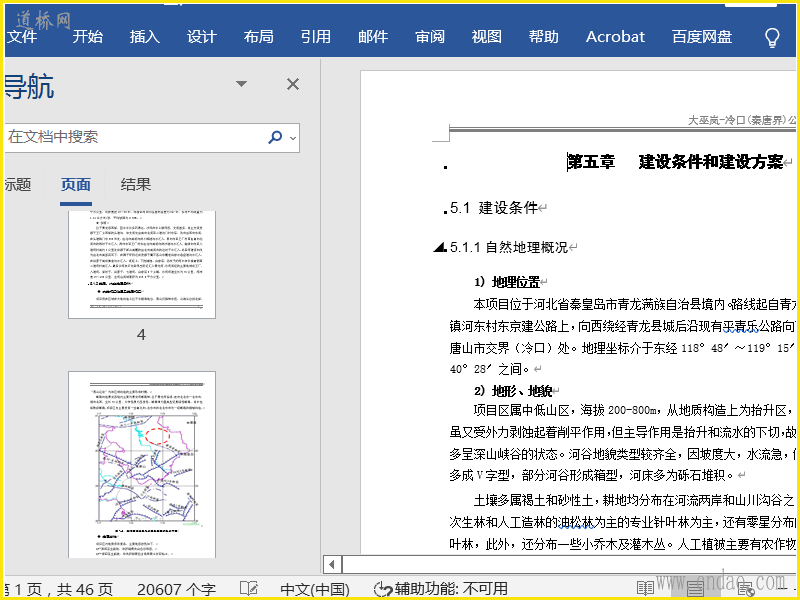
Task: Select page 4 thumbnail
Action: [142, 264]
